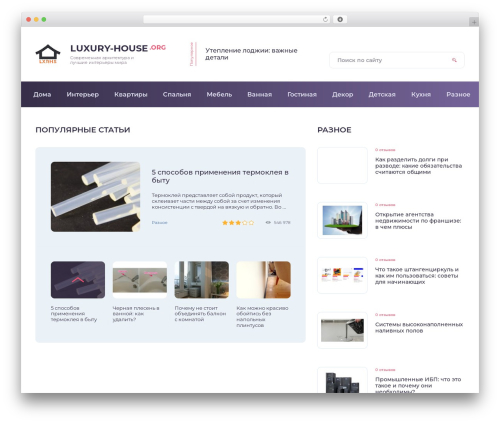Select the balcony room thumbnail
This screenshot has height=423, width=500.
[x=202, y=280]
